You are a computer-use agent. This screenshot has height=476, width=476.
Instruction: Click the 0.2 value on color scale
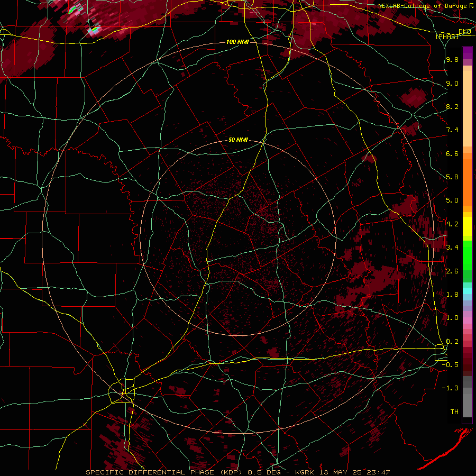[x=452, y=342]
